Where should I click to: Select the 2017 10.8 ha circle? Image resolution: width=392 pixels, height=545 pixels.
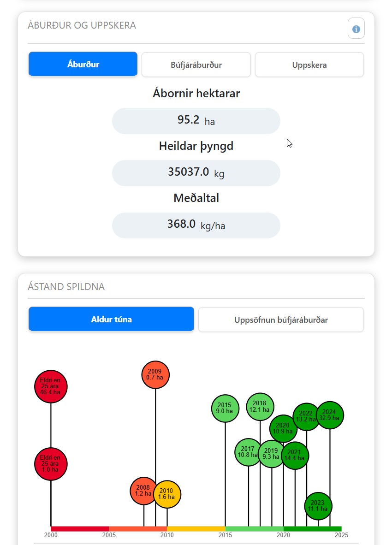248,452
